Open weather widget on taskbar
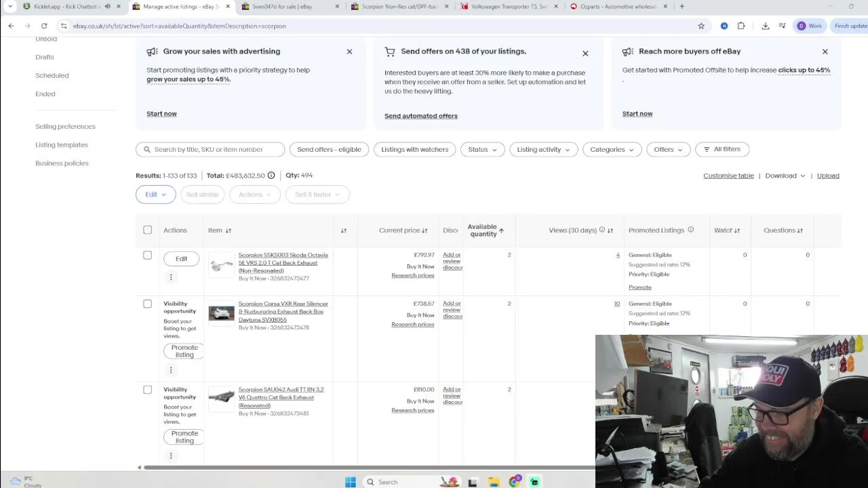Viewport: 868px width, 488px height. tap(26, 481)
